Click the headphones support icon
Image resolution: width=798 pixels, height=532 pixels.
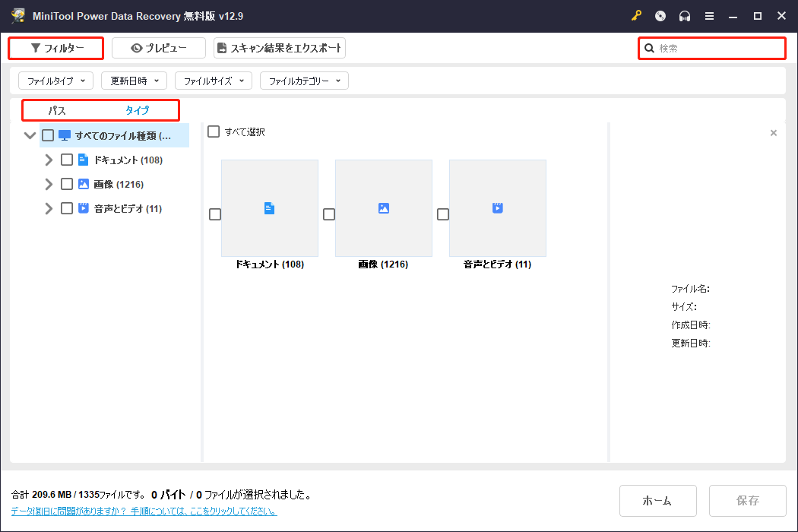click(685, 16)
